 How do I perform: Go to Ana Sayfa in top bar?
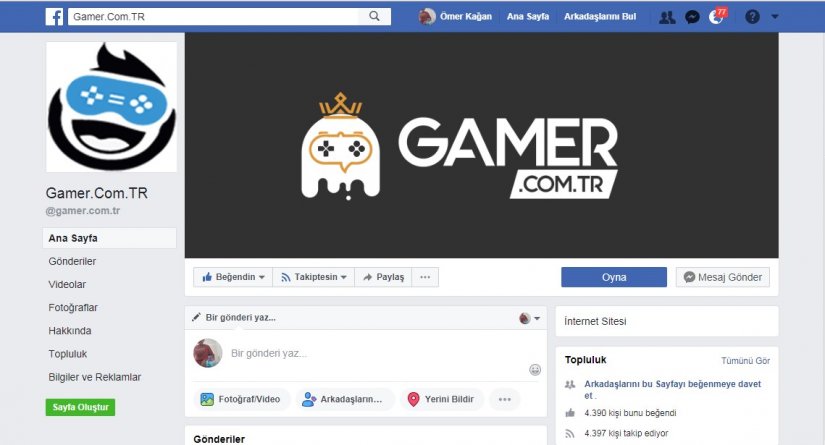coord(528,16)
